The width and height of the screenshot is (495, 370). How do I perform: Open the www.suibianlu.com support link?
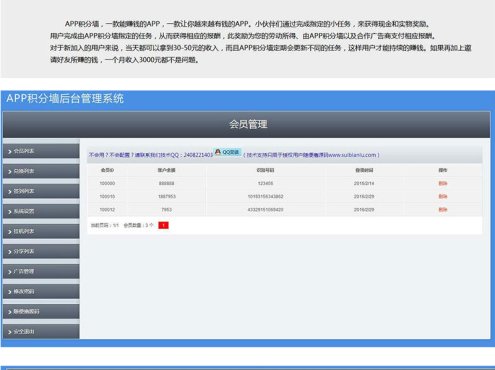[352, 155]
